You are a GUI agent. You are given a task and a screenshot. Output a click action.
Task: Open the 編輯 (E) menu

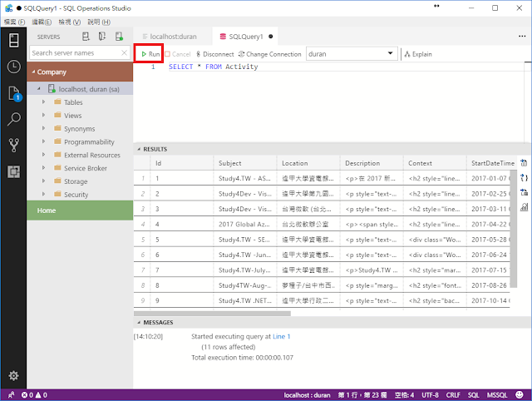point(42,22)
